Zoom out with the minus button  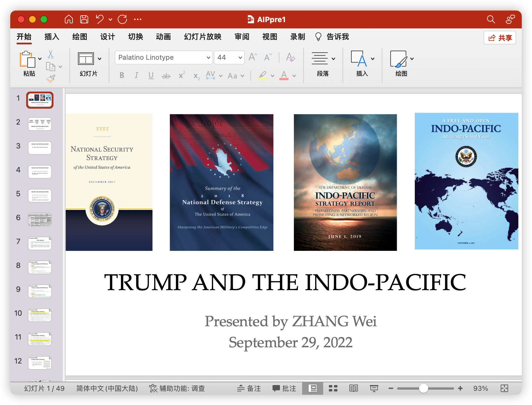tap(391, 388)
